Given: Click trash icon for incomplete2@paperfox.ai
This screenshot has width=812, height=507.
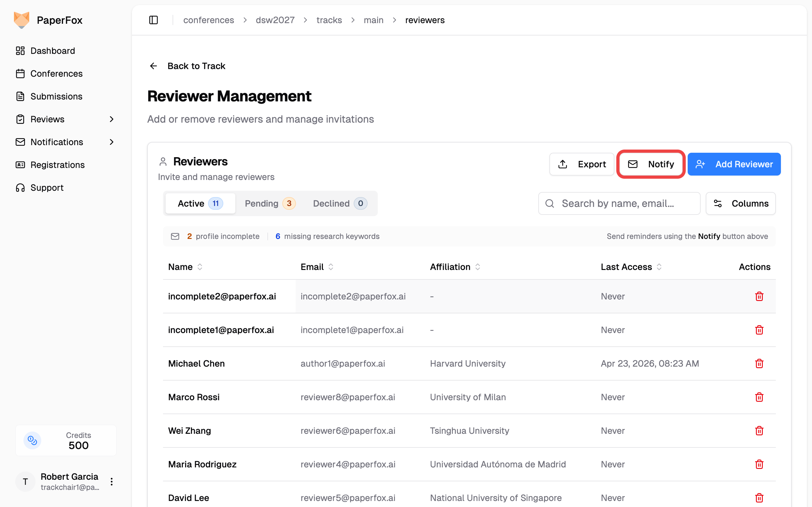Looking at the screenshot, I should [x=759, y=296].
